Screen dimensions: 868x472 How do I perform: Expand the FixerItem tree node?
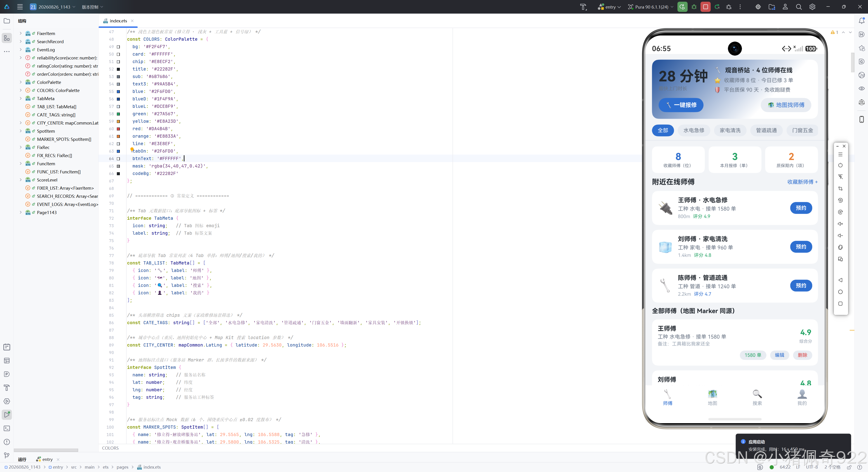21,33
